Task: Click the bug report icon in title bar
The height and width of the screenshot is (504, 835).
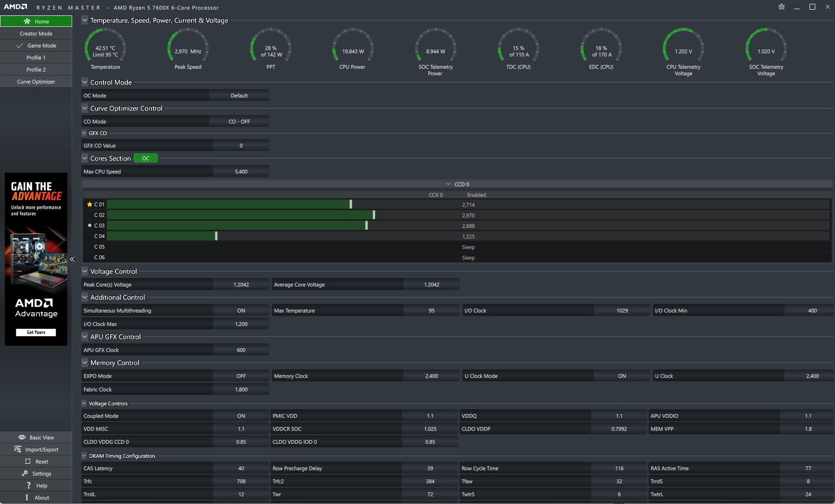Action: point(782,7)
